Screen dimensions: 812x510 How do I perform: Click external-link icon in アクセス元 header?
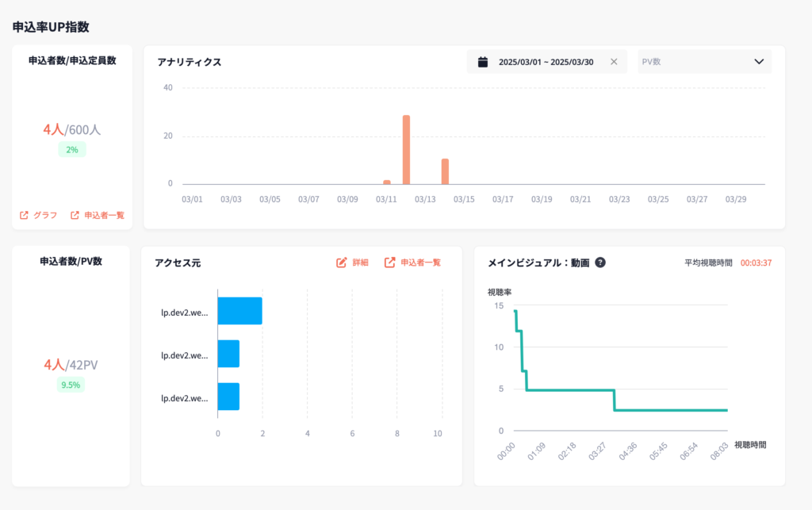[x=390, y=263]
